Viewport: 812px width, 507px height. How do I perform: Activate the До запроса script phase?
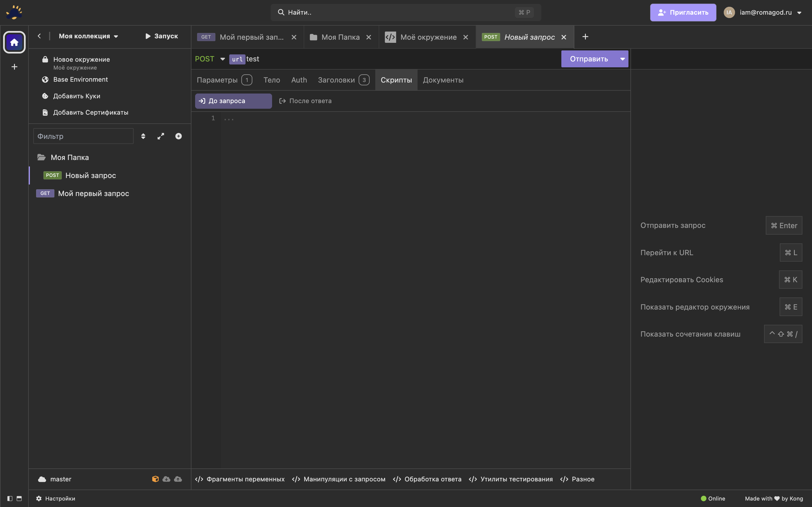coord(233,101)
